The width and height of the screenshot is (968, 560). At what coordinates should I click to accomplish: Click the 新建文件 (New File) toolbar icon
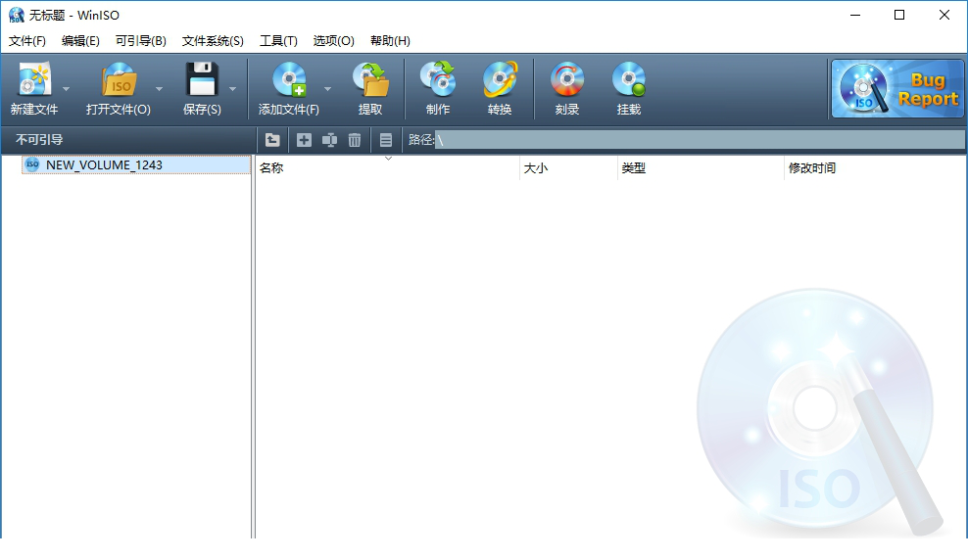click(x=34, y=80)
